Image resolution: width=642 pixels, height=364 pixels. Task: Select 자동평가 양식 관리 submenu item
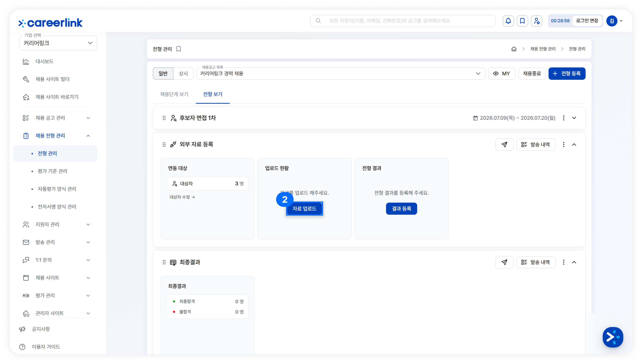click(57, 189)
